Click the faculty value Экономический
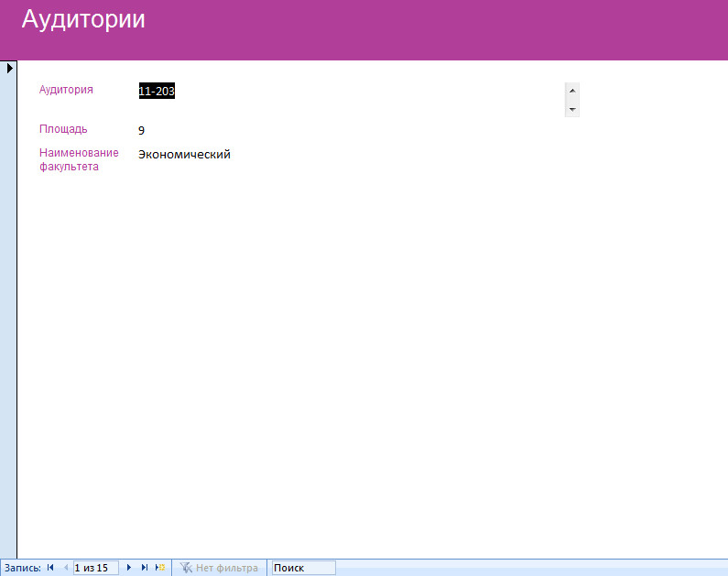728x576 pixels. tap(184, 155)
